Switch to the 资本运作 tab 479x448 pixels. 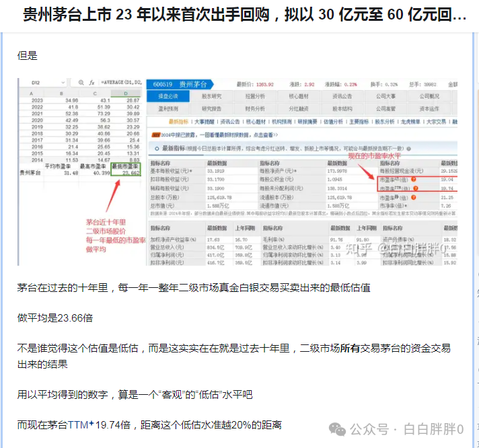pyautogui.click(x=429, y=109)
